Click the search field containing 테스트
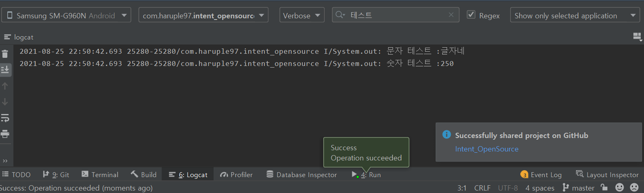644x193 pixels. tap(395, 15)
